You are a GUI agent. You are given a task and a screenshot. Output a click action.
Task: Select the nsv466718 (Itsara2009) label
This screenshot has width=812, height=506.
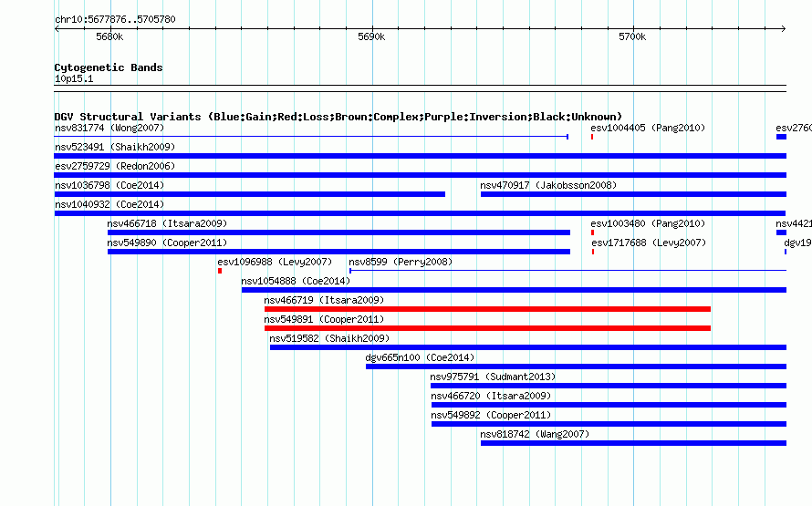click(x=167, y=223)
